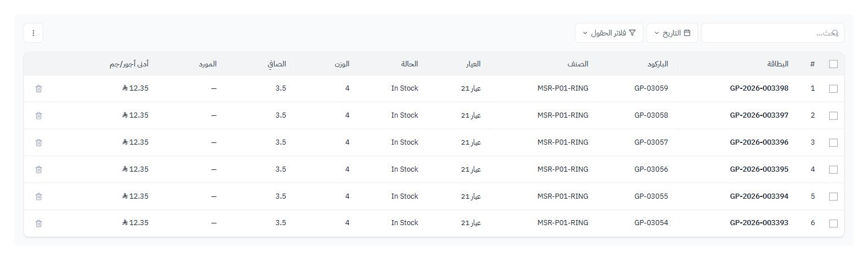Delete row GP-2026-003398 with trash icon
This screenshot has height=260, width=868.
pos(39,88)
